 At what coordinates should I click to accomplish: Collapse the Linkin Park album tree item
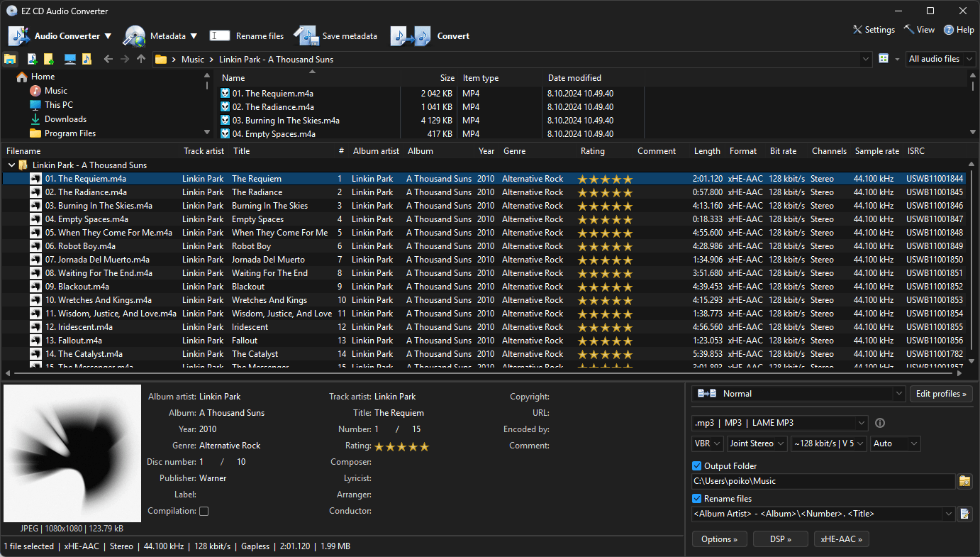pyautogui.click(x=11, y=165)
